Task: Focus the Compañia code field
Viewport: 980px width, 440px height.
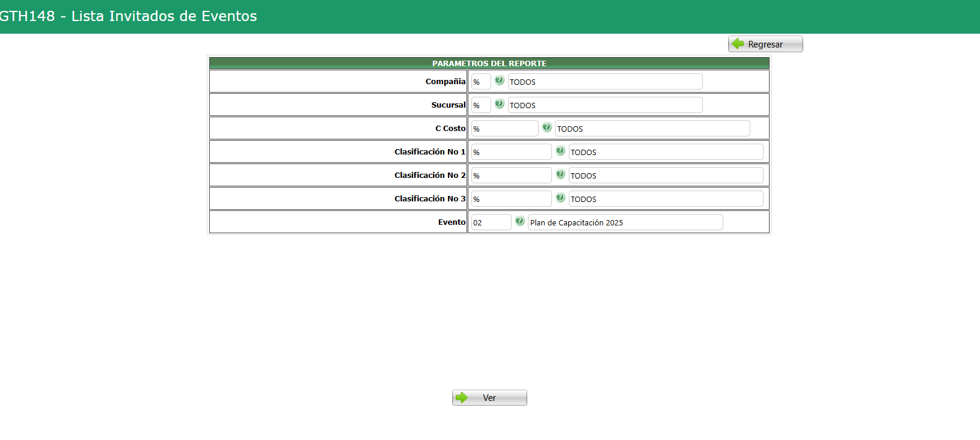Action: coord(481,82)
